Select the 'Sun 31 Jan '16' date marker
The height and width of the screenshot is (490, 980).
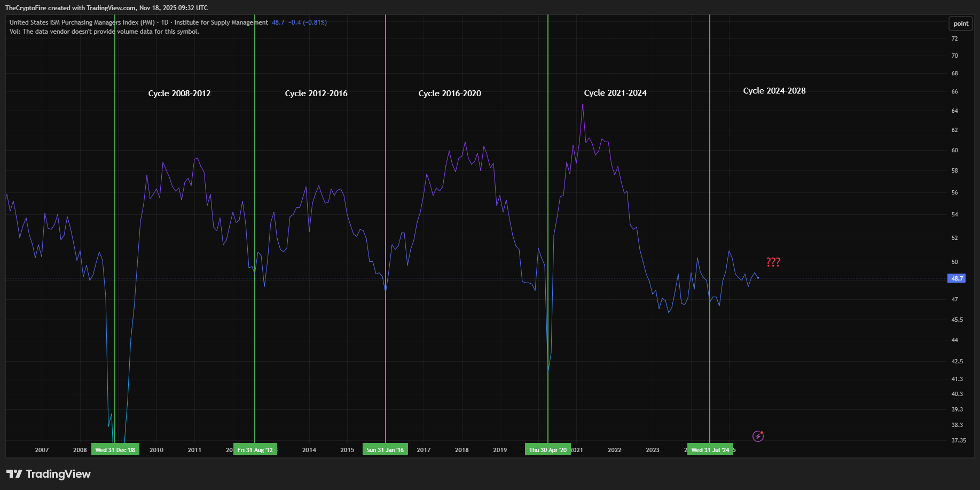[386, 449]
